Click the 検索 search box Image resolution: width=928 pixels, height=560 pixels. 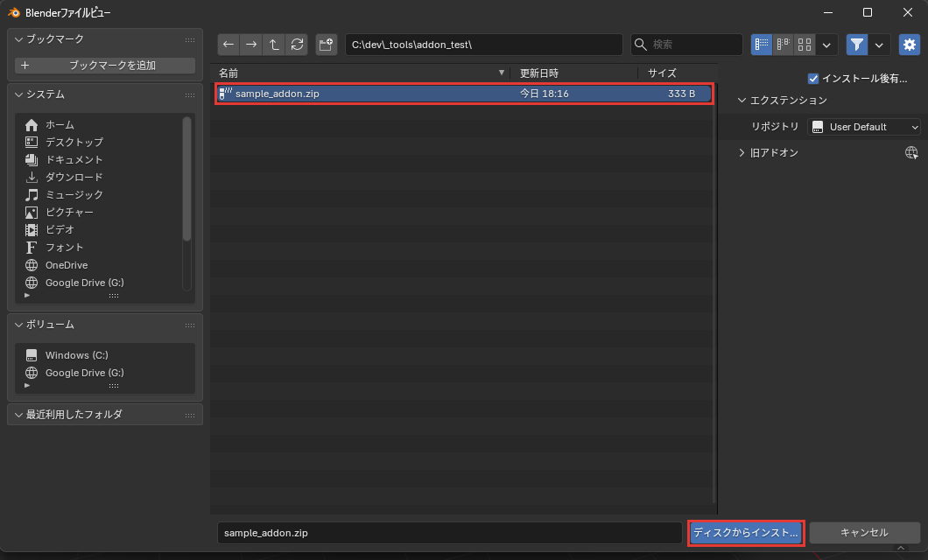(x=686, y=45)
